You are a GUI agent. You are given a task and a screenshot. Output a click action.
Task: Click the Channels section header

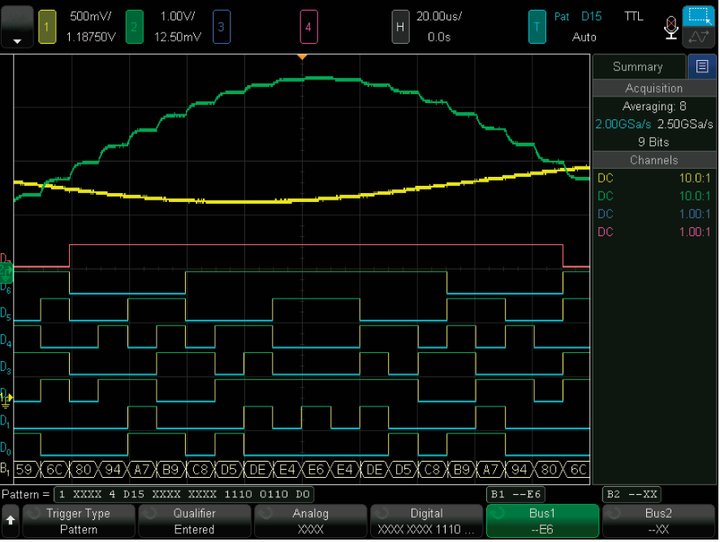coord(654,160)
